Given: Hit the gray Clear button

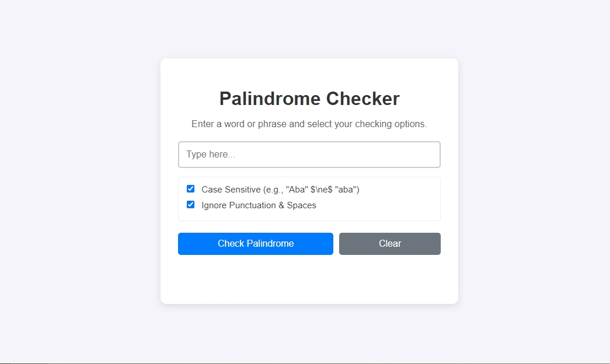Looking at the screenshot, I should (389, 244).
